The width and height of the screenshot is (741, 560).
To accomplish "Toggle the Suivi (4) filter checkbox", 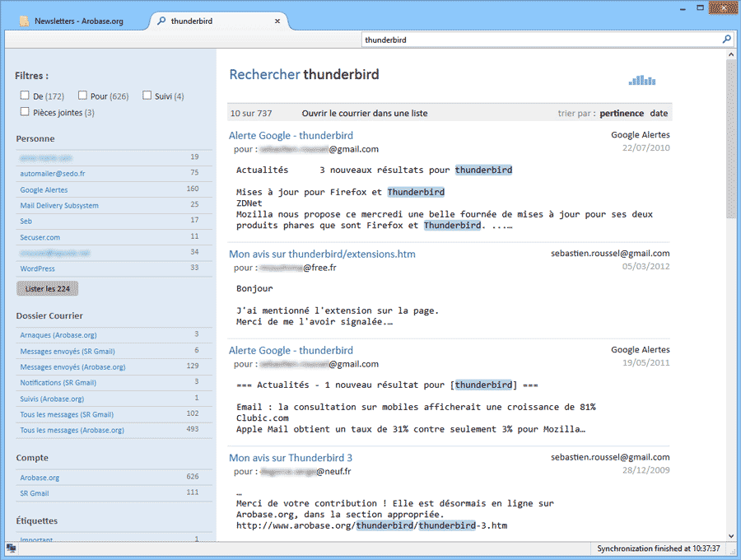I will click(147, 96).
